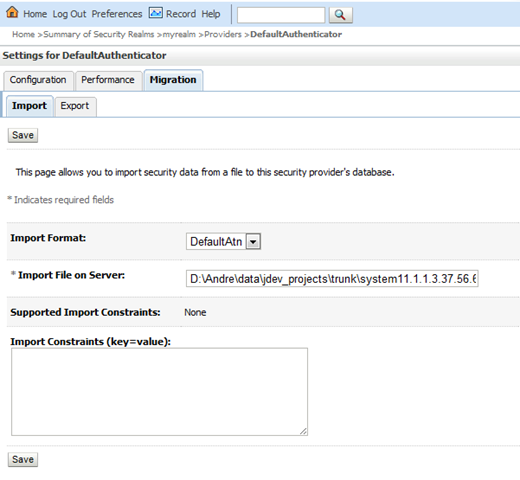520x480 pixels.
Task: Click the Supported Import Constraints None value
Action: coord(195,313)
